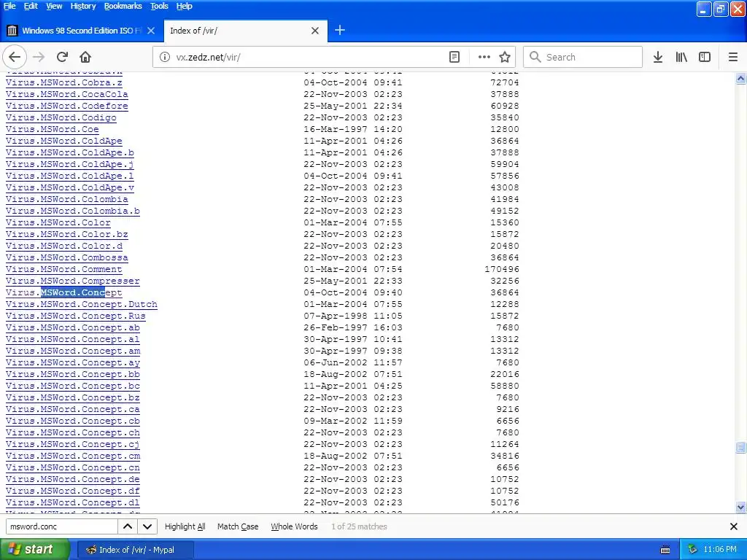Screen dimensions: 747x560
Task: Open Virus.MSWord.Coe link
Action: [53, 129]
